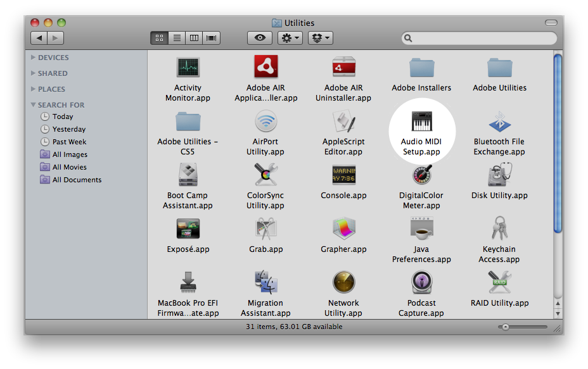Image resolution: width=588 pixels, height=369 pixels.
Task: Click the Finder search field
Action: tap(479, 38)
